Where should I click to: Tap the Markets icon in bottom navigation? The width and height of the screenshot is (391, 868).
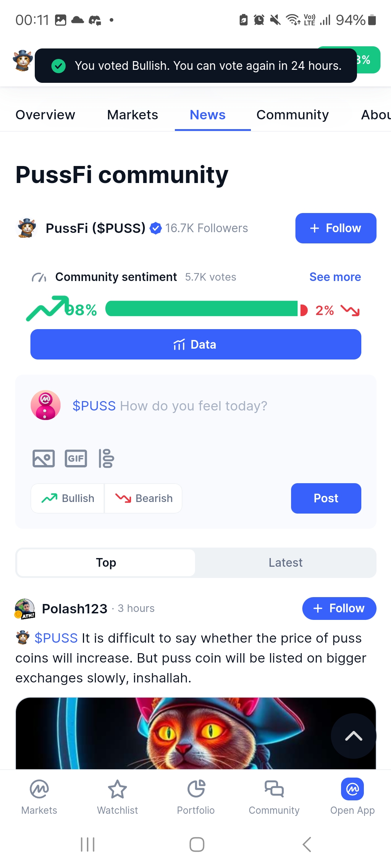pyautogui.click(x=39, y=789)
